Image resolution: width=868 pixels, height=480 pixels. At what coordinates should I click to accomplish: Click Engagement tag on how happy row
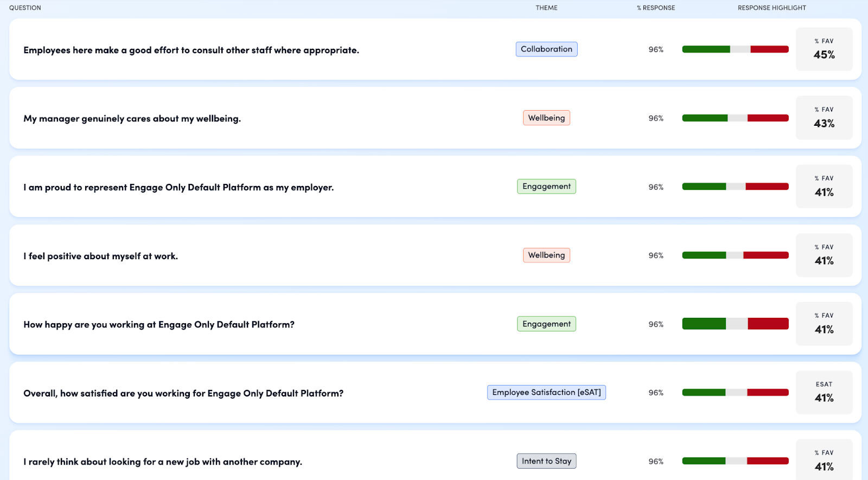pos(546,324)
